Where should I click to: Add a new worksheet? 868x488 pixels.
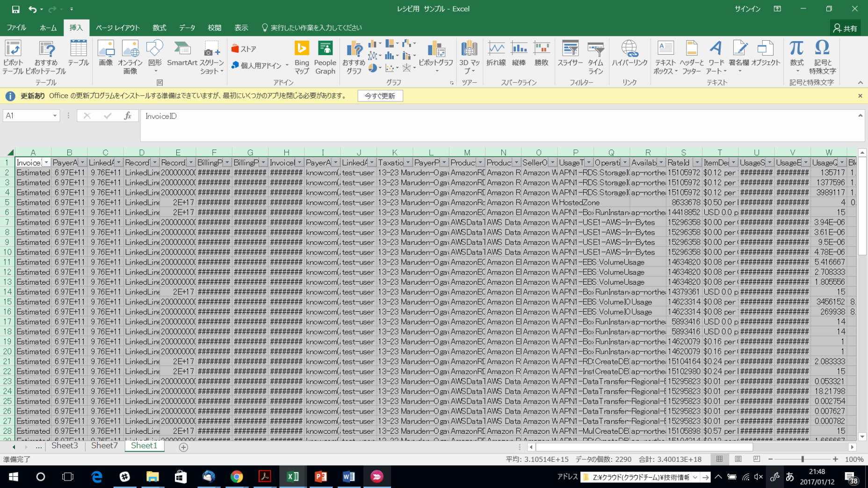coord(183,447)
